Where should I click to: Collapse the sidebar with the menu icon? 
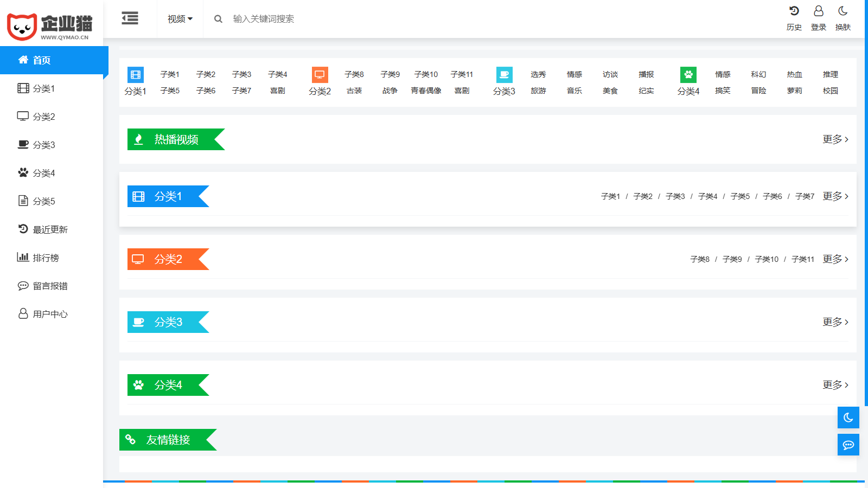point(130,18)
